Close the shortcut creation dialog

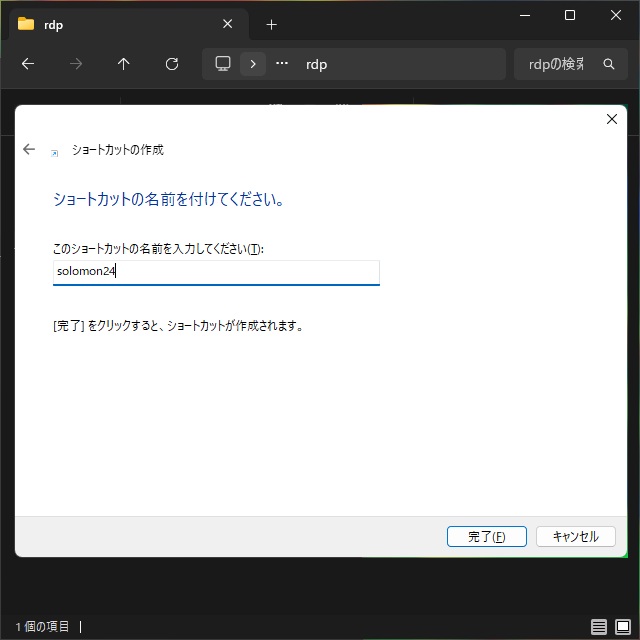pos(612,119)
